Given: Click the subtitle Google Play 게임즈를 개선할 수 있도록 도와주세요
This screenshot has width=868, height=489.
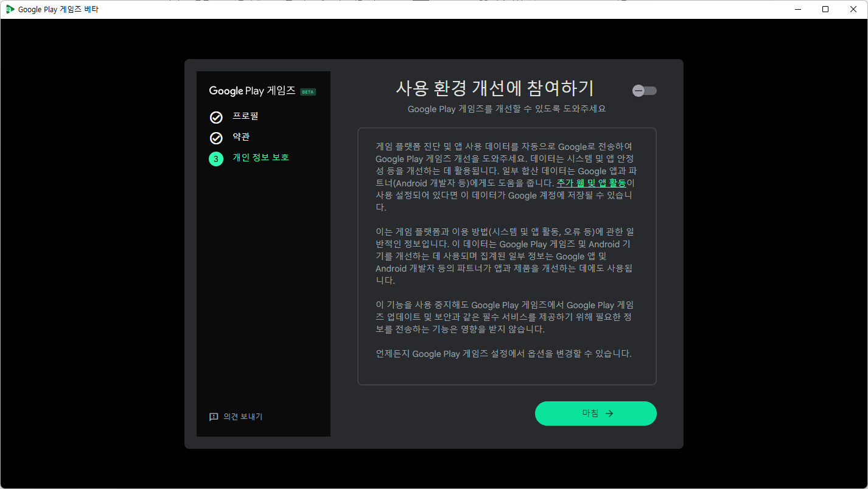Looking at the screenshot, I should pos(507,110).
